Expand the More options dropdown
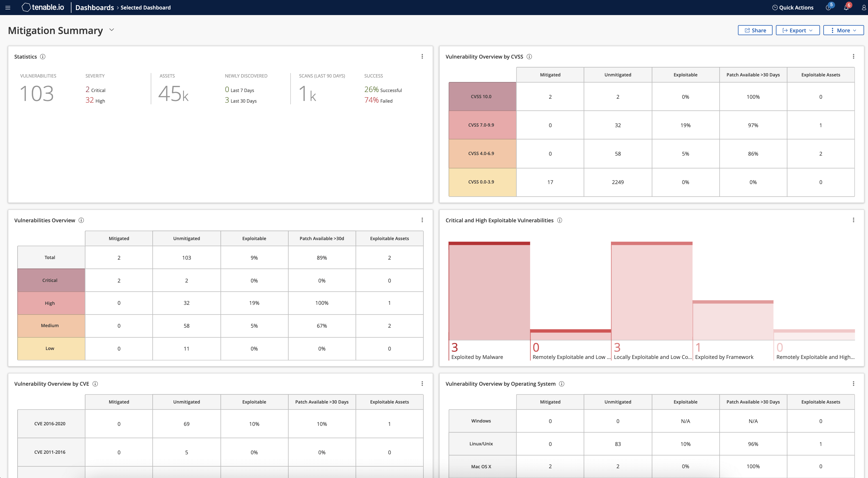The height and width of the screenshot is (478, 868). (843, 30)
